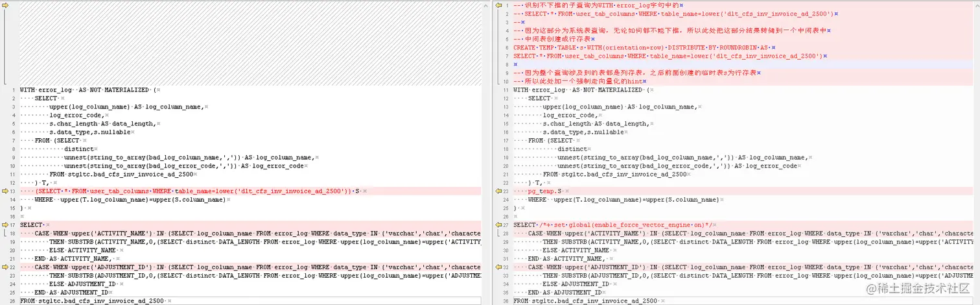Click the diff arrow beside right line 32
This screenshot has width=980, height=305.
coord(498,267)
